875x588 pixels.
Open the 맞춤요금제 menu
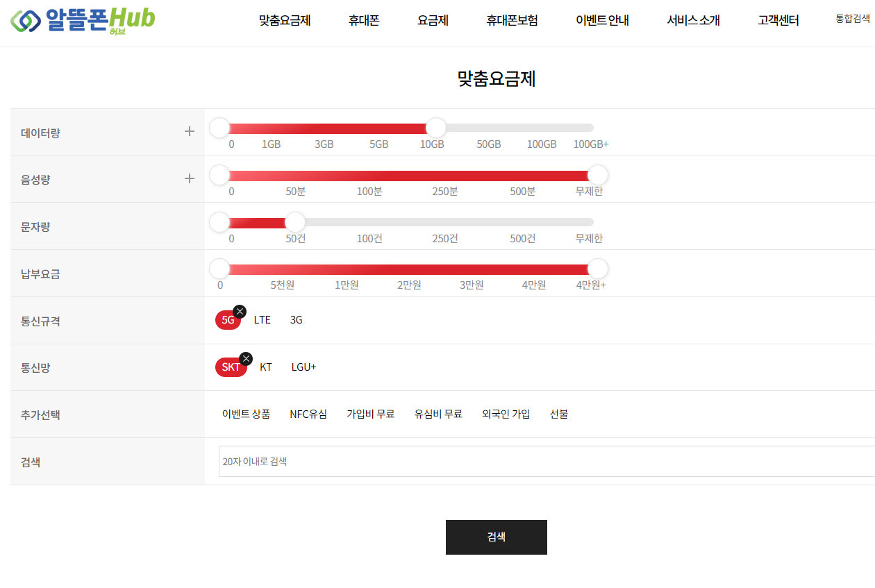click(285, 21)
